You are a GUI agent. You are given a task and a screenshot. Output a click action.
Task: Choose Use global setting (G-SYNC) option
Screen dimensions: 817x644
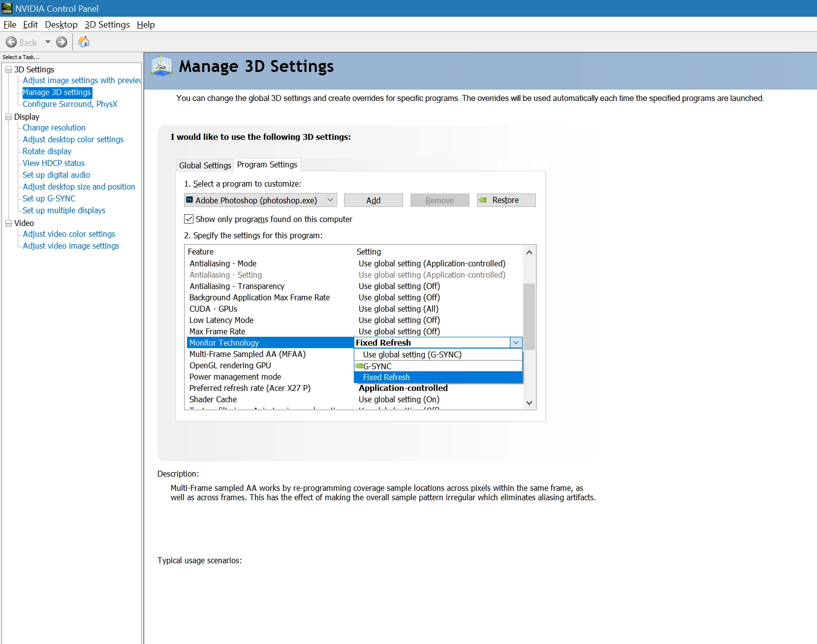438,354
